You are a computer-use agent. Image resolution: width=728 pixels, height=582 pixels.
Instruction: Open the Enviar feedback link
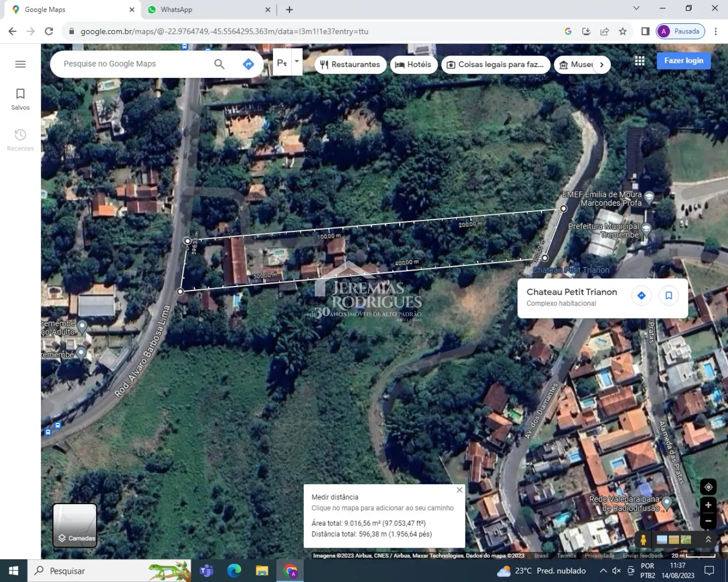pos(643,555)
